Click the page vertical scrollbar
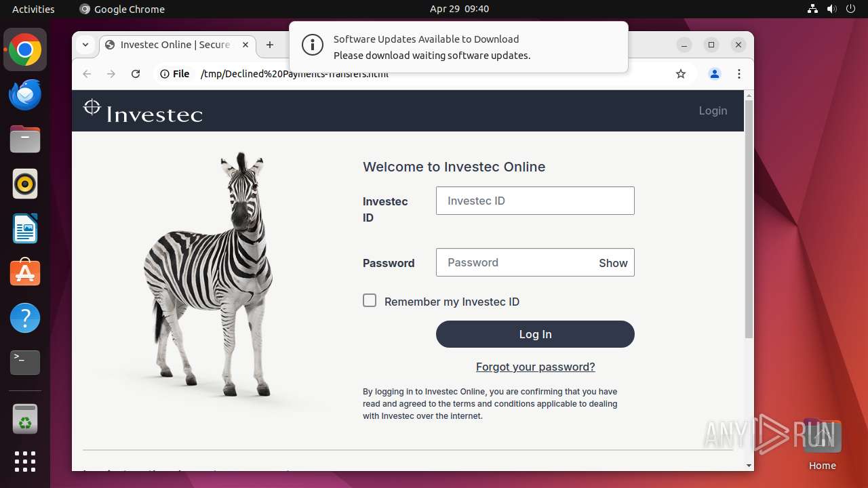This screenshot has width=868, height=488. 749,220
